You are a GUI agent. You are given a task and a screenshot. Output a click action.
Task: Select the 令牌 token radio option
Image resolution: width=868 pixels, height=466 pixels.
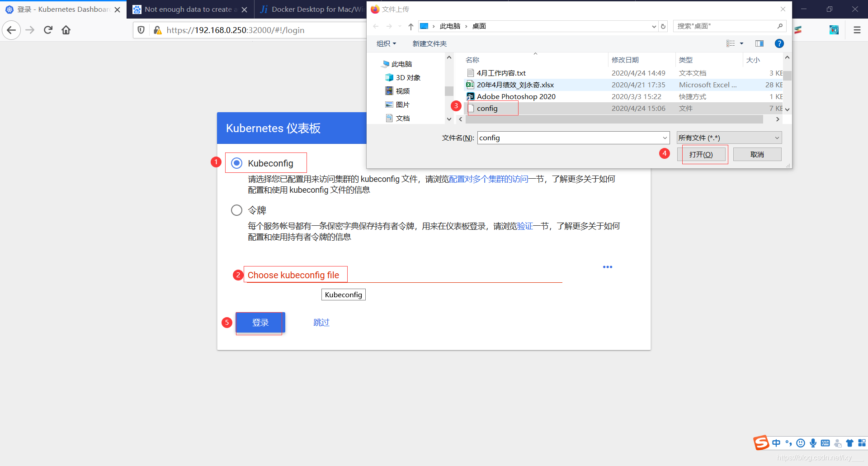(237, 210)
